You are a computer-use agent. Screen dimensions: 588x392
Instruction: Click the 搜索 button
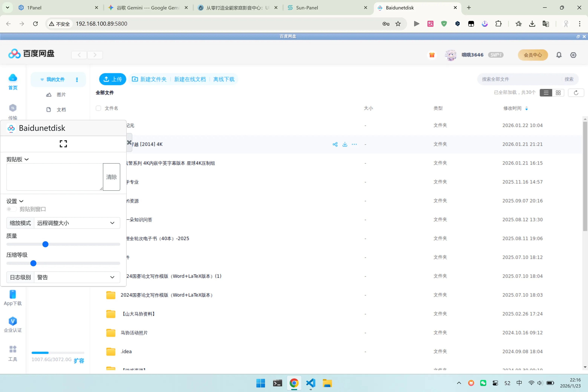569,79
